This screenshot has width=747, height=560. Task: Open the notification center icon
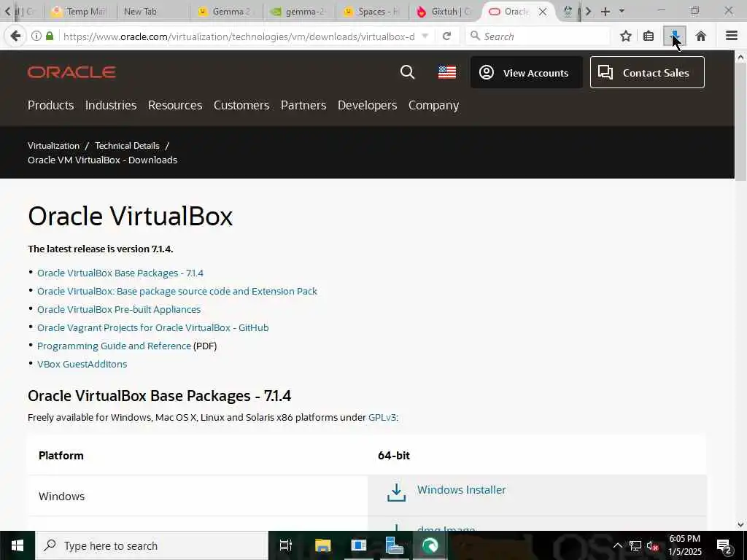[x=724, y=546]
